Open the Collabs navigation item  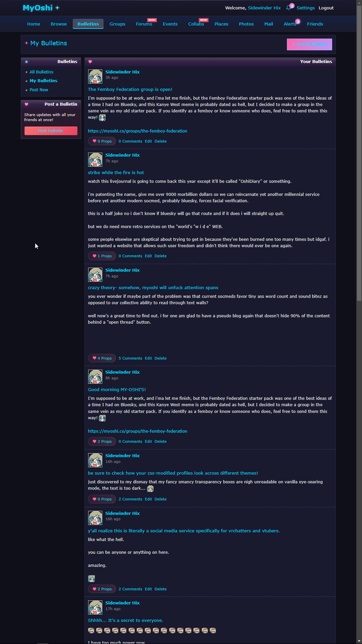[x=196, y=24]
